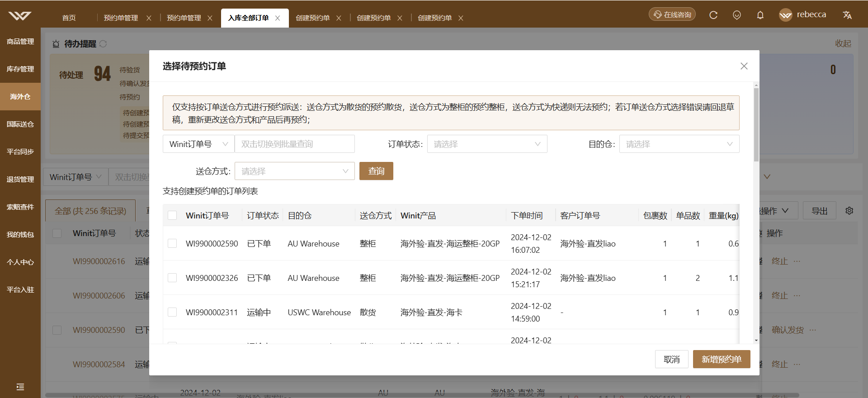Switch to the first 预约单管理 tab
868x398 pixels.
click(121, 18)
